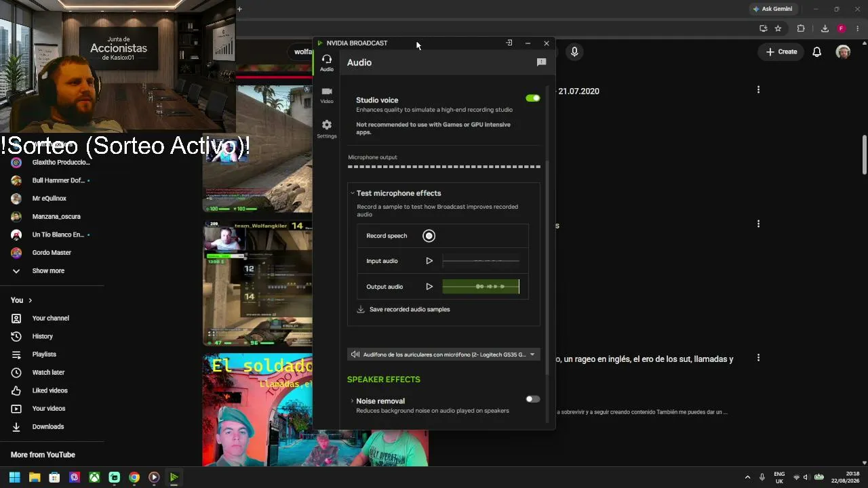Bookmark this page with the star icon
Screen dimensions: 868x488
tap(778, 28)
